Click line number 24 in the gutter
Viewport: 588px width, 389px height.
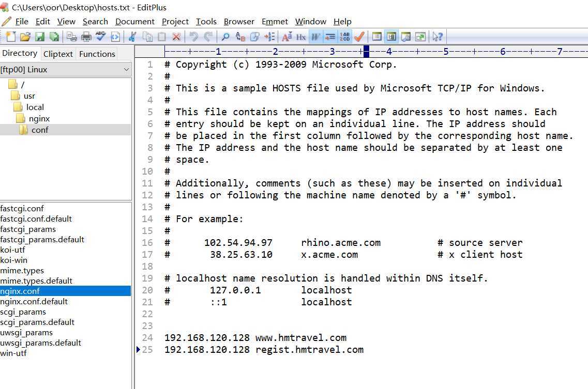147,338
